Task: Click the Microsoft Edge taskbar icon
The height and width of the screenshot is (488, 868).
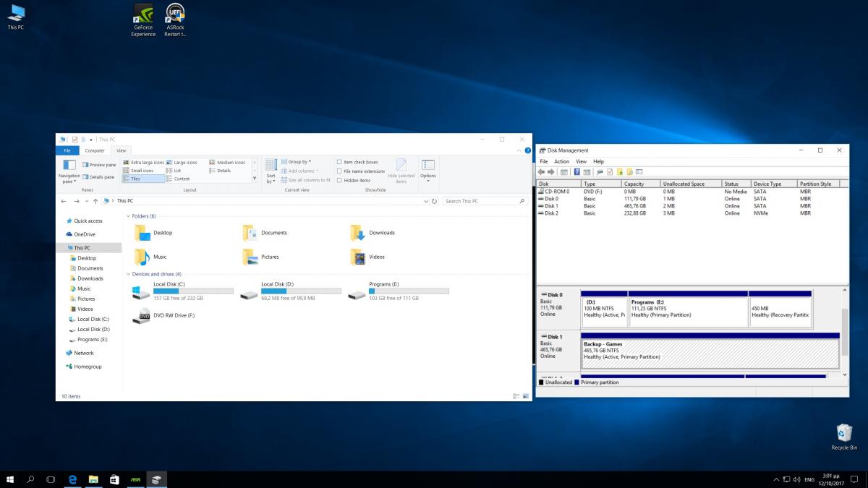Action: click(x=72, y=479)
